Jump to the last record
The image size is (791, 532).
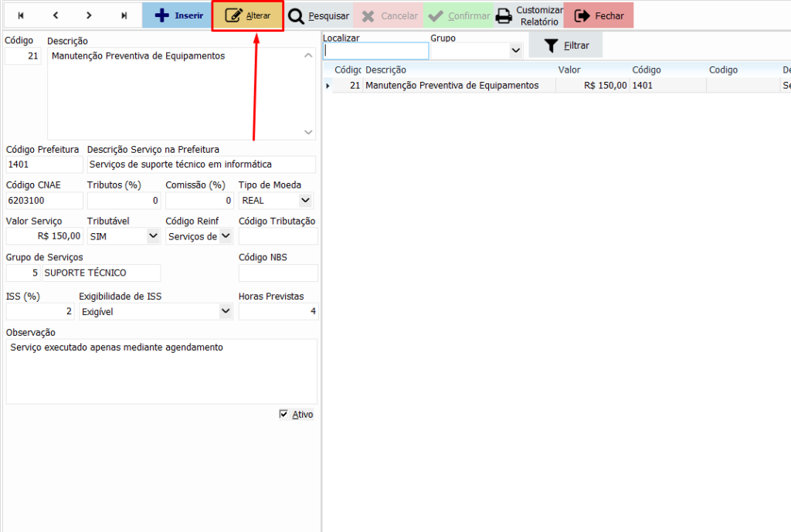click(124, 15)
